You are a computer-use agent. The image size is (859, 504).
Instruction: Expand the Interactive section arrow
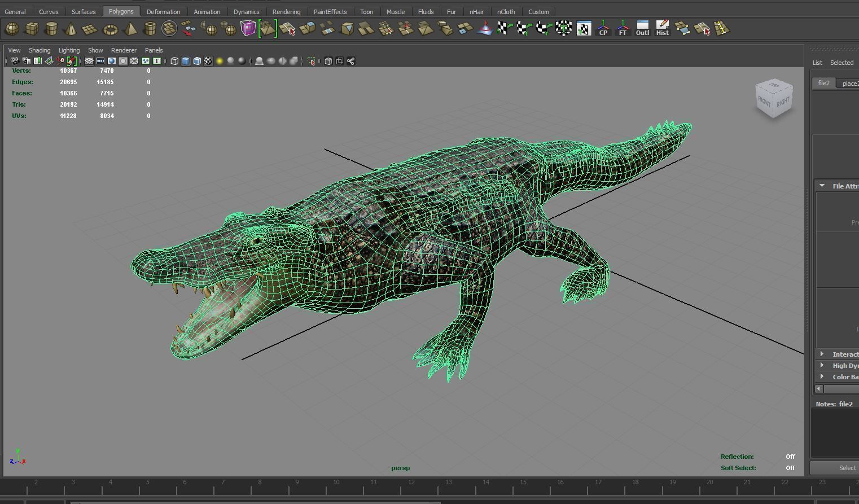click(x=822, y=354)
